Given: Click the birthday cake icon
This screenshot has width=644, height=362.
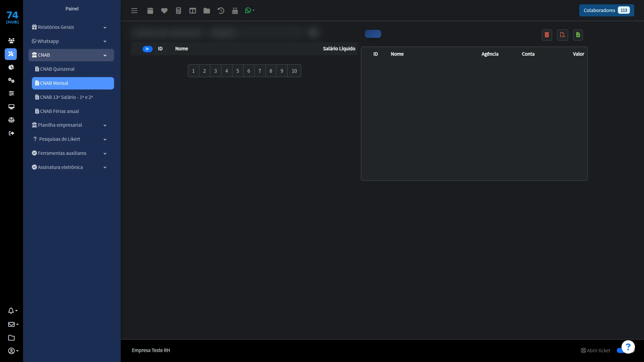Looking at the screenshot, I should pyautogui.click(x=235, y=11).
